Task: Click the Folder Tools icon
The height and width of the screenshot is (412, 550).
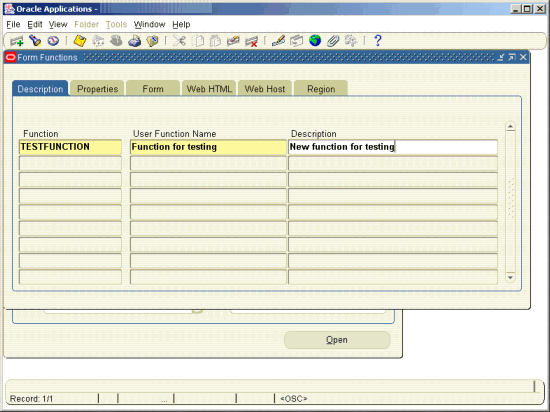Action: pyautogui.click(x=351, y=41)
